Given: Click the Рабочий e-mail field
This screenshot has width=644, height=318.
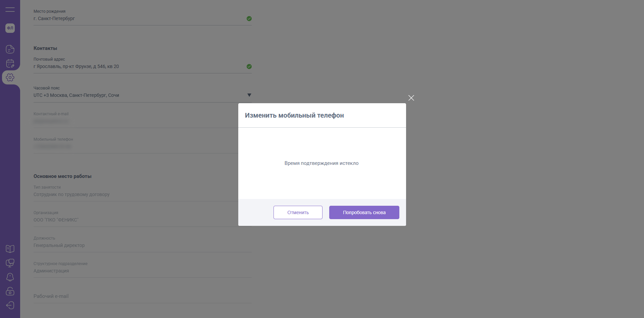Looking at the screenshot, I should (134, 296).
